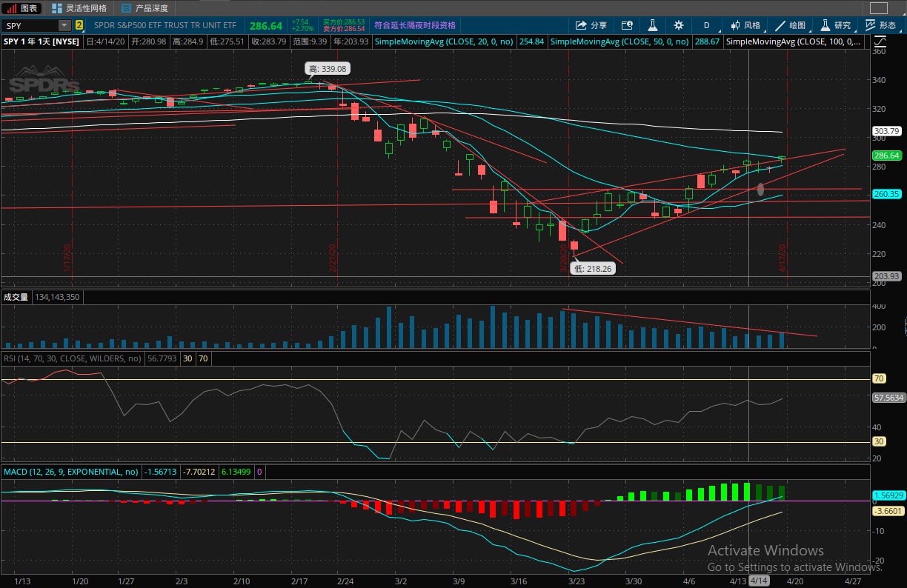The width and height of the screenshot is (907, 588).
Task: Click the 范围:9.39 range value
Action: pyautogui.click(x=311, y=41)
